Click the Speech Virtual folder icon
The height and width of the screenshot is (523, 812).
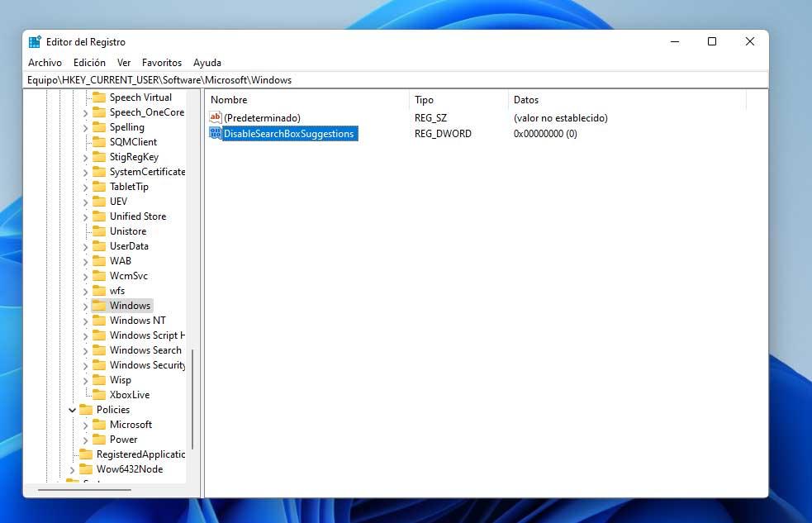click(x=99, y=97)
